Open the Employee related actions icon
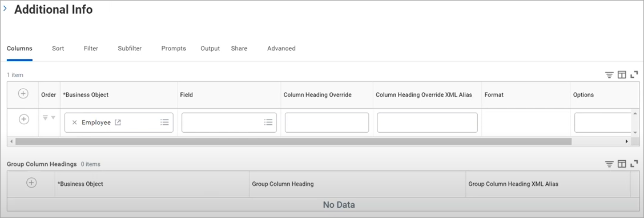The image size is (644, 218). coord(118,122)
